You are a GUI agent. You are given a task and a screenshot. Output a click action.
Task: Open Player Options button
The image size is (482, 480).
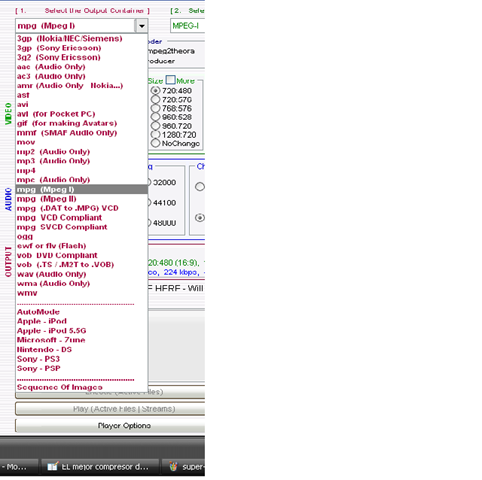[110, 426]
